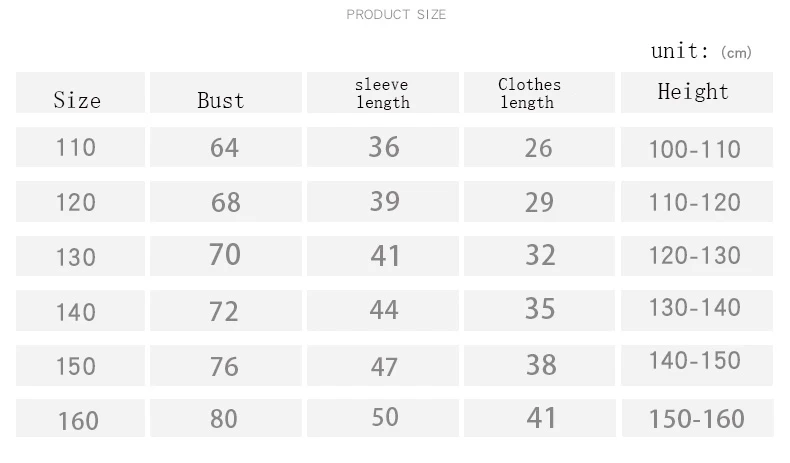Click clothes length value 29 cell

point(539,202)
